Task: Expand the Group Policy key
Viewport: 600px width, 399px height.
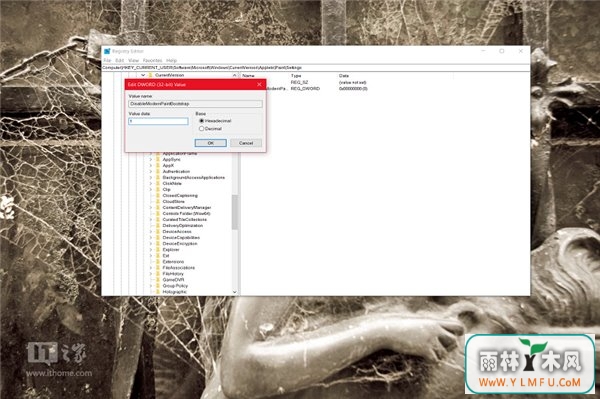Action: [150, 286]
